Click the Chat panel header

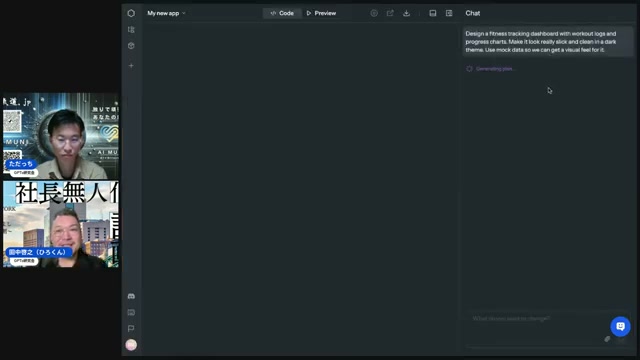click(473, 13)
